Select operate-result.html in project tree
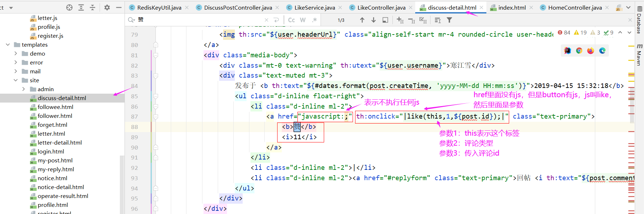Image resolution: width=644 pixels, height=214 pixels. [62, 196]
